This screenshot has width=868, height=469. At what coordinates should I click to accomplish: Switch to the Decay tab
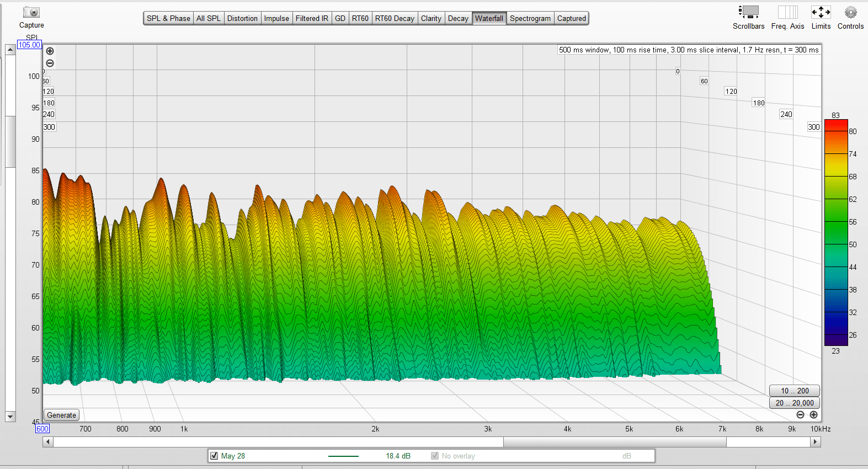(458, 18)
